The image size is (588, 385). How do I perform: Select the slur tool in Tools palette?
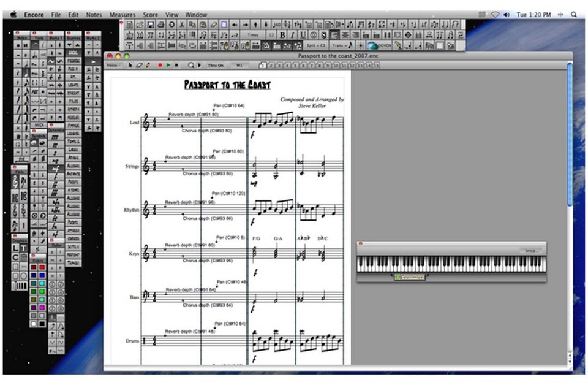tap(34, 46)
